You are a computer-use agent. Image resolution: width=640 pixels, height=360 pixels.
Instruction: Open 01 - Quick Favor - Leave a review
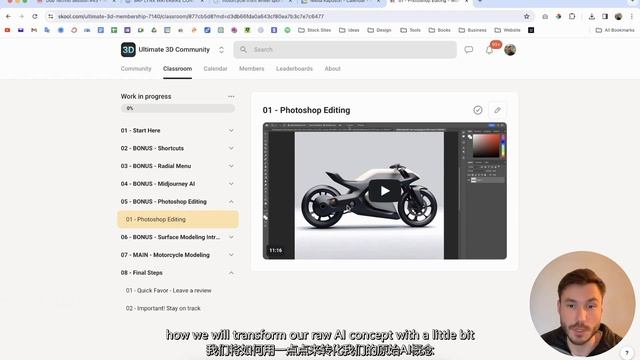pos(169,291)
